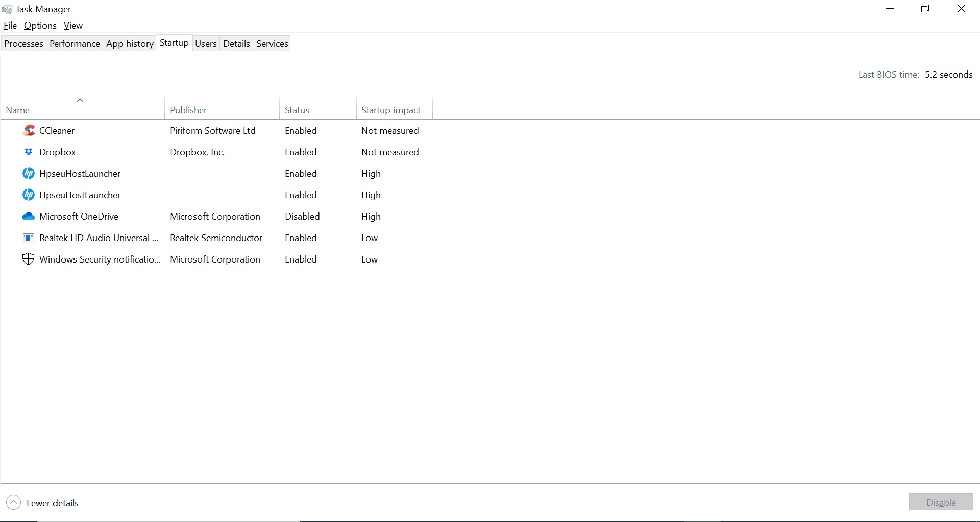Image resolution: width=980 pixels, height=522 pixels.
Task: Switch to the Details tab
Action: [x=236, y=44]
